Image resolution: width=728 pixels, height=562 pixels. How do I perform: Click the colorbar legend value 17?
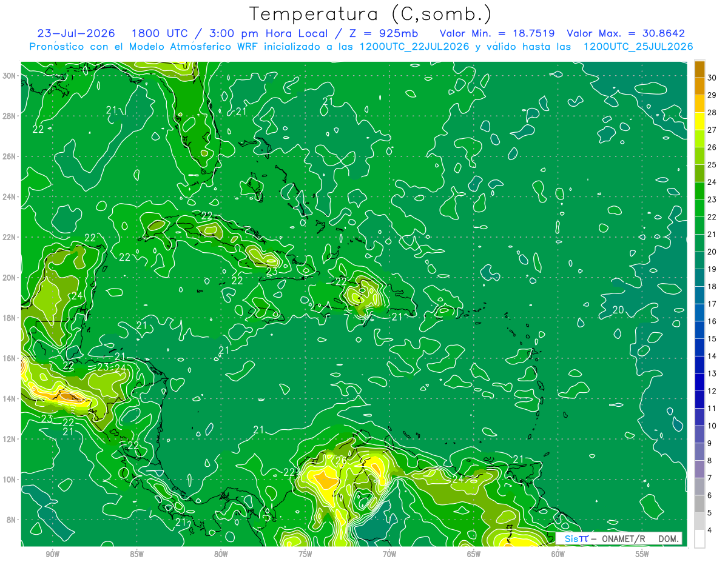click(712, 304)
